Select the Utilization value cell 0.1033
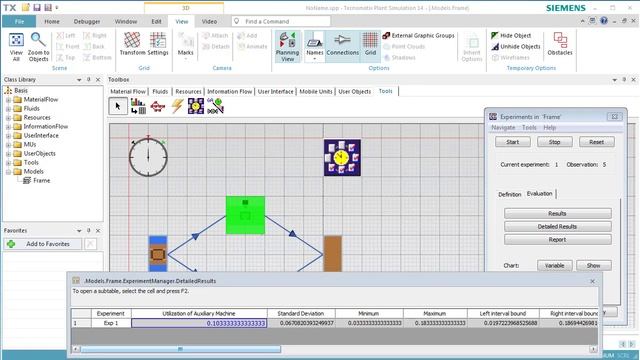The image size is (640, 360). pos(199,323)
